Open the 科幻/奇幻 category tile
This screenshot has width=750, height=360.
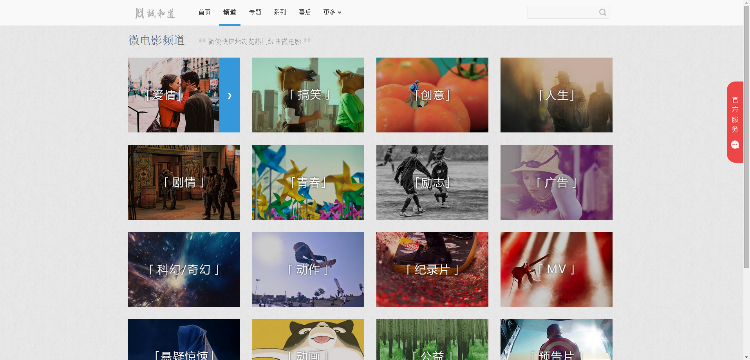[184, 270]
